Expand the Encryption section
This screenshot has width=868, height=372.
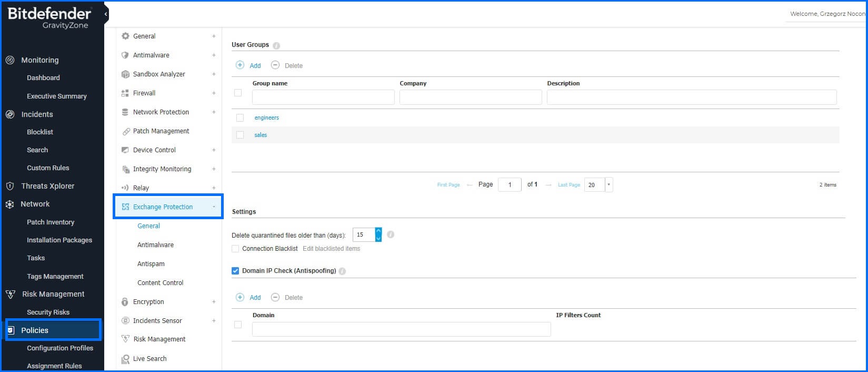[214, 302]
